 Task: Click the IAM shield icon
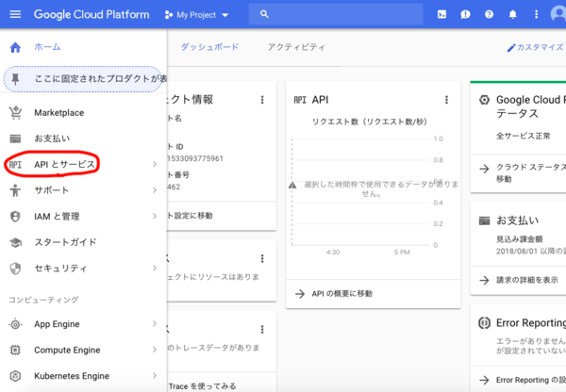tap(15, 217)
